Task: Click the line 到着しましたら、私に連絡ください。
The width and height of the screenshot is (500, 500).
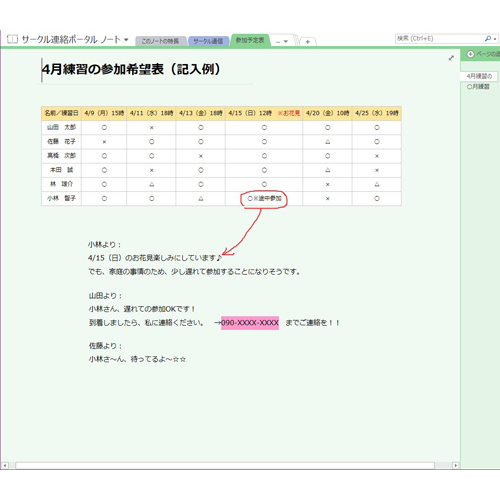Action: (x=146, y=323)
